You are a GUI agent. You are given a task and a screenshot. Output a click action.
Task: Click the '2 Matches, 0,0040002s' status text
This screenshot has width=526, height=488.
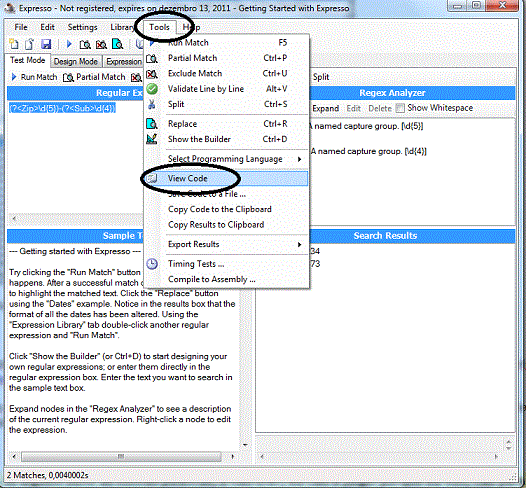(x=47, y=475)
